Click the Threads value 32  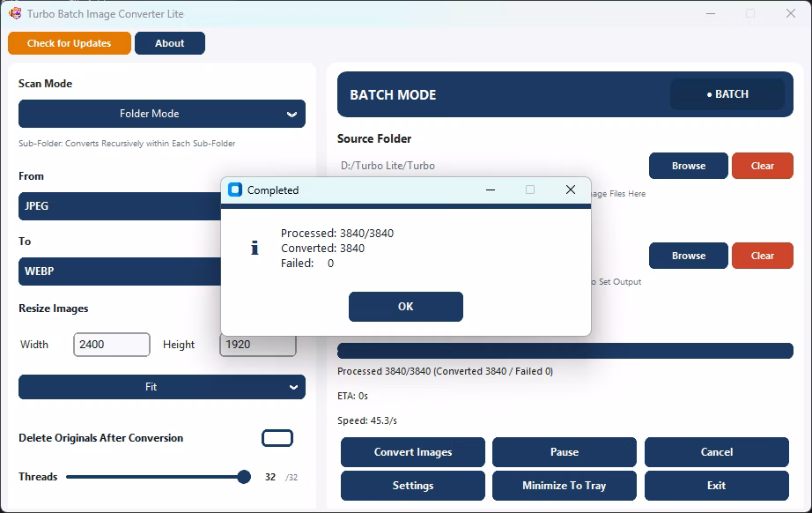coord(270,477)
